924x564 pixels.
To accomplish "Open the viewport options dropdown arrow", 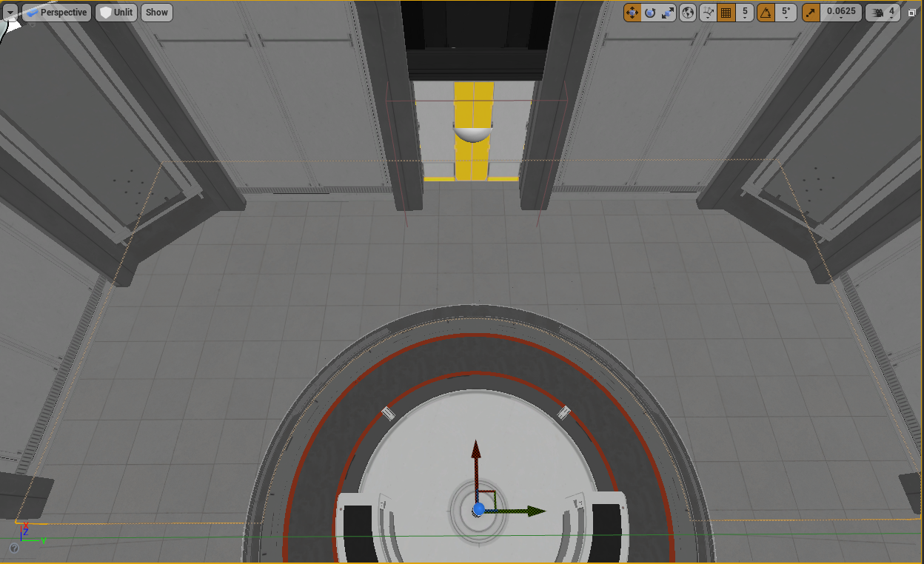I will (x=10, y=13).
